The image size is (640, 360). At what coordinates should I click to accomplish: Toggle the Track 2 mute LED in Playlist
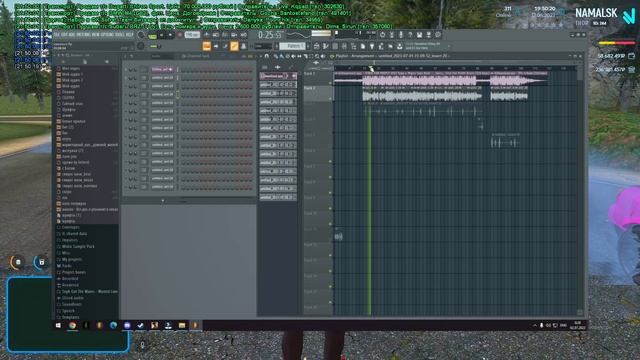[331, 98]
